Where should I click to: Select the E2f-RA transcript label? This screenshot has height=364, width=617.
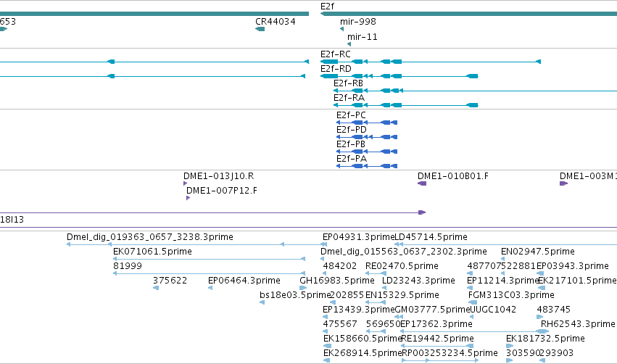349,98
